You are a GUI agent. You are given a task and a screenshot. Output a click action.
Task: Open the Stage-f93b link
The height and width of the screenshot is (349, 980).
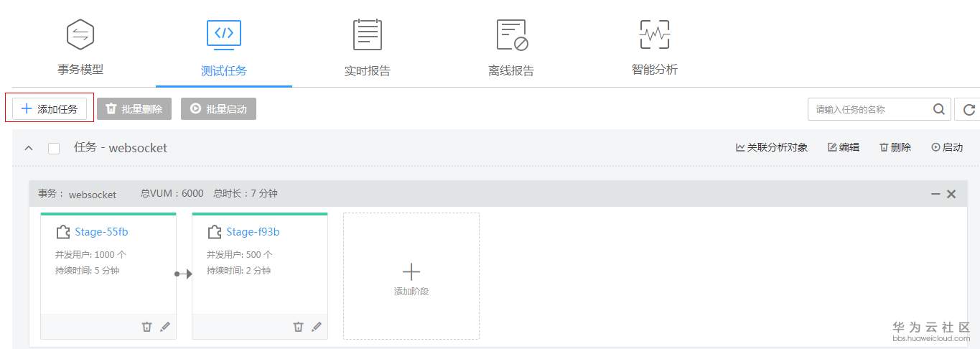(x=253, y=232)
